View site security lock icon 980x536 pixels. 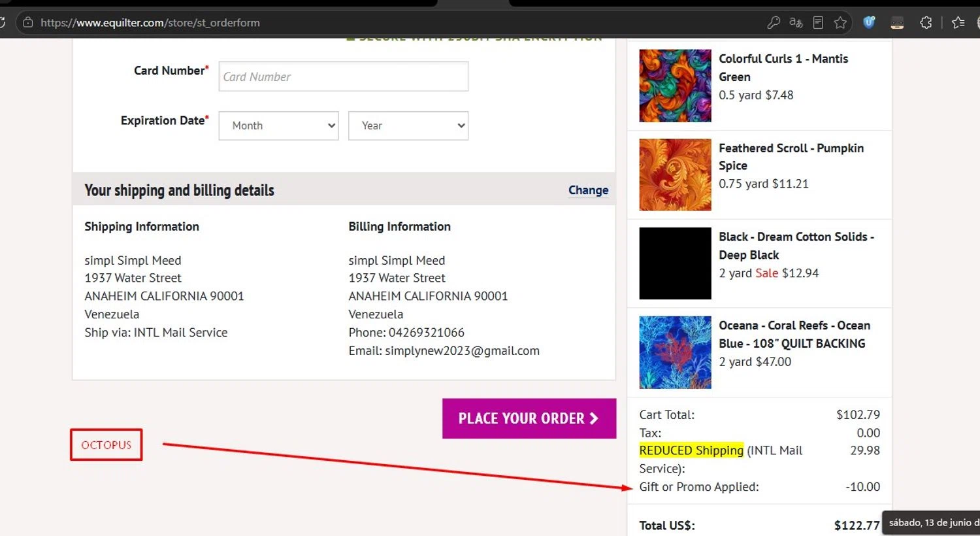pos(27,22)
